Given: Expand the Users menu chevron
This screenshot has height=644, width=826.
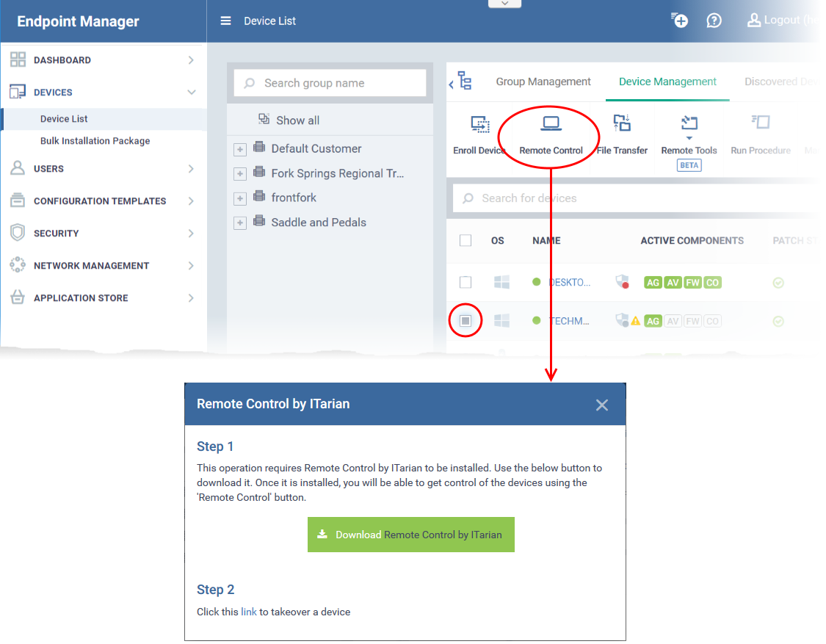Looking at the screenshot, I should (191, 169).
